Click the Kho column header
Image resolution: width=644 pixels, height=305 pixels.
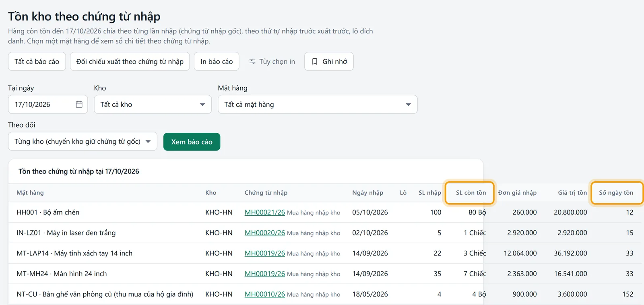tap(211, 192)
